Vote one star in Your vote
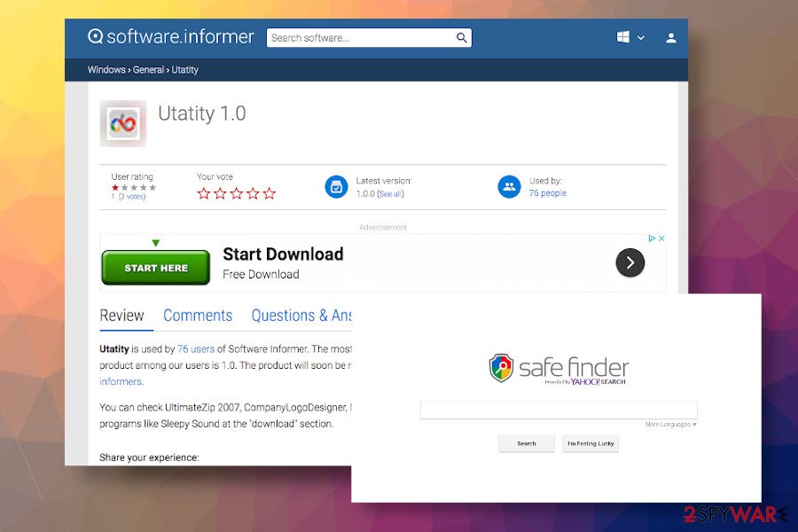798x532 pixels. pyautogui.click(x=204, y=193)
